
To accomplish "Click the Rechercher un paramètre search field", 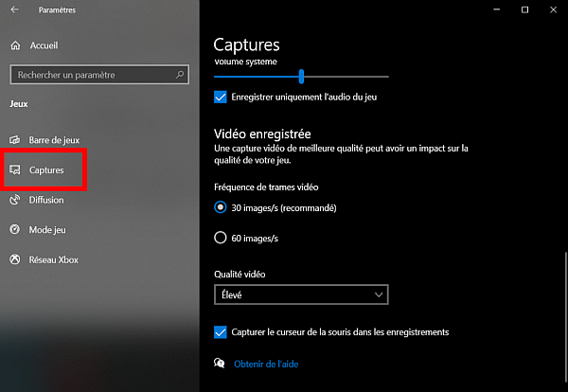I will tap(90, 75).
